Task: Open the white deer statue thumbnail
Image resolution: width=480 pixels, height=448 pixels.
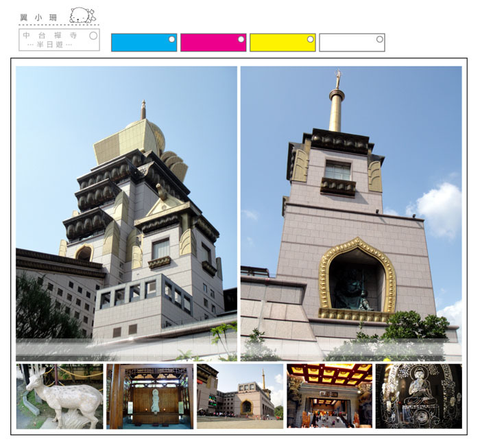Action: pyautogui.click(x=60, y=397)
